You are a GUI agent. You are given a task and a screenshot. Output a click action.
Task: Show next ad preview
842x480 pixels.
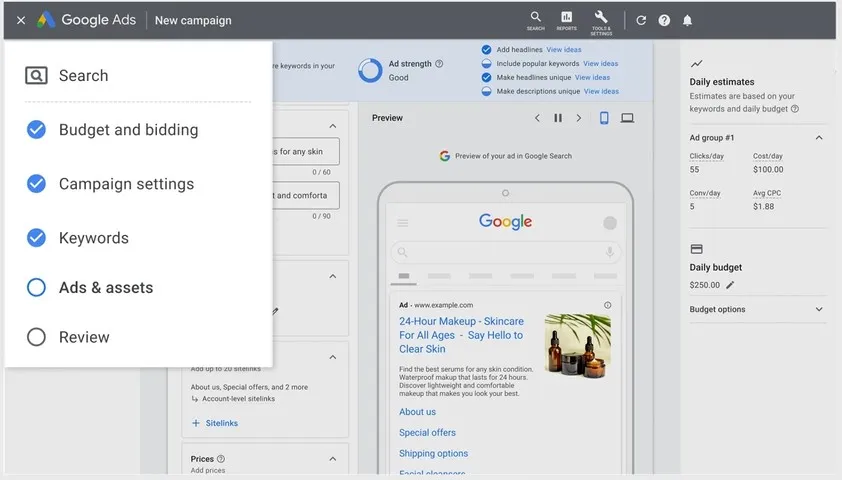pos(578,118)
